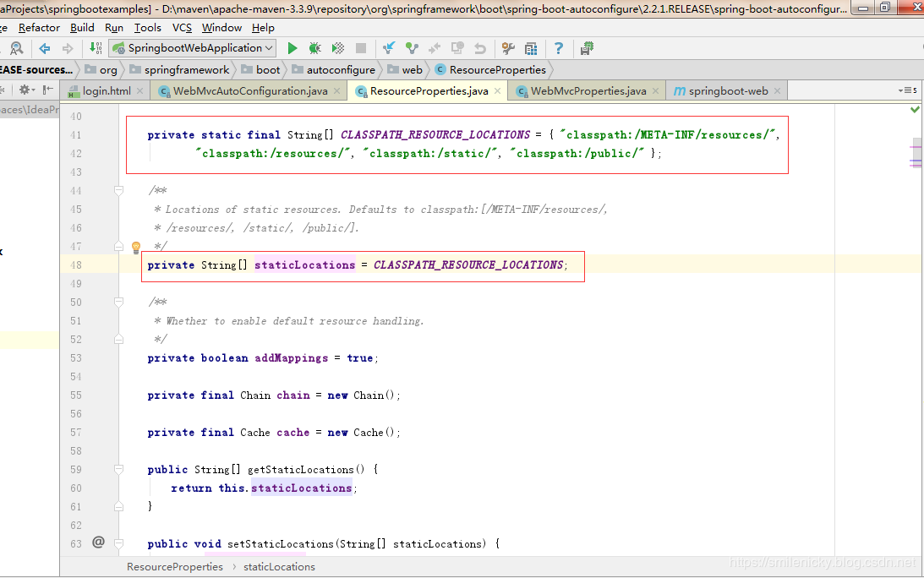Image resolution: width=924 pixels, height=578 pixels.
Task: Click the blue Help question mark icon
Action: (x=559, y=48)
